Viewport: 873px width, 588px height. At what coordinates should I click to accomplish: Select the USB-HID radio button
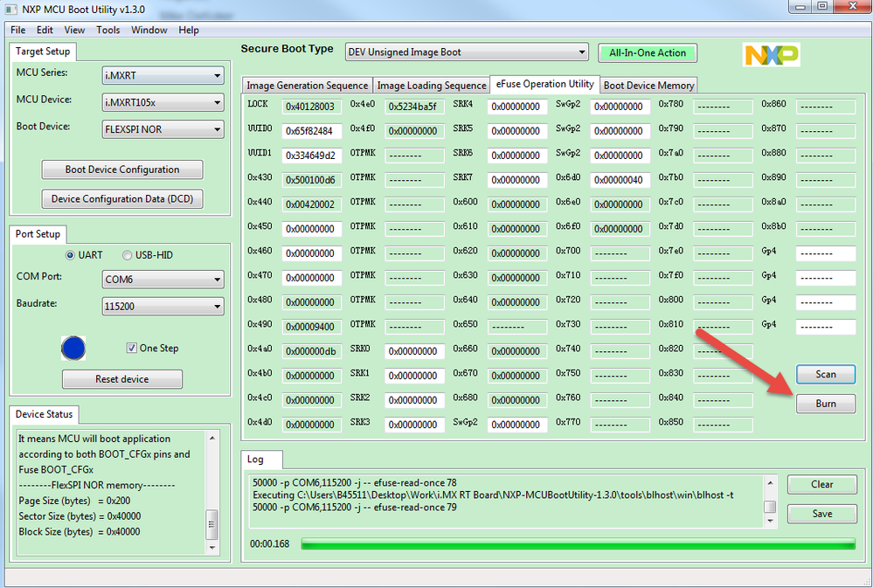click(x=127, y=255)
